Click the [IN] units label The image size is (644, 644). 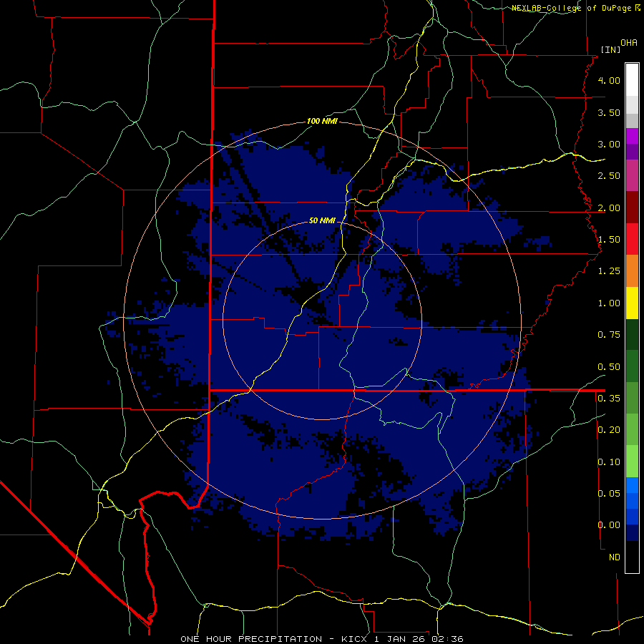point(610,49)
